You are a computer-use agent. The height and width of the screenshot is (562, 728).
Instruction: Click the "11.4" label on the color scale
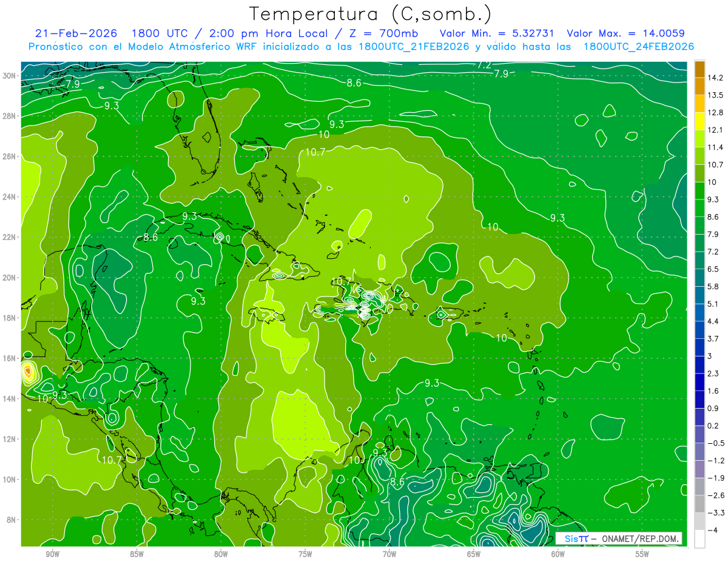[715, 147]
